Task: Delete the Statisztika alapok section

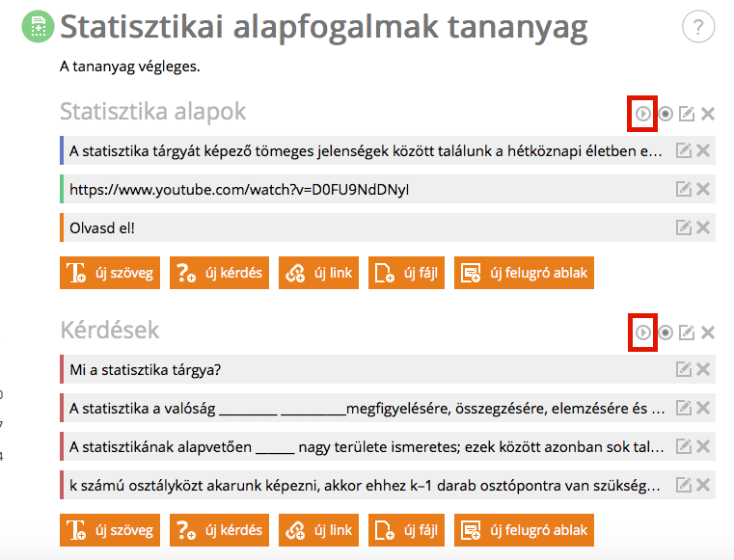Action: (x=708, y=114)
